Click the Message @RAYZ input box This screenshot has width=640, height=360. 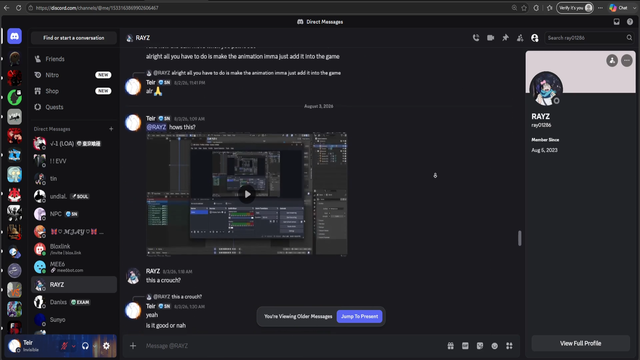click(x=294, y=346)
